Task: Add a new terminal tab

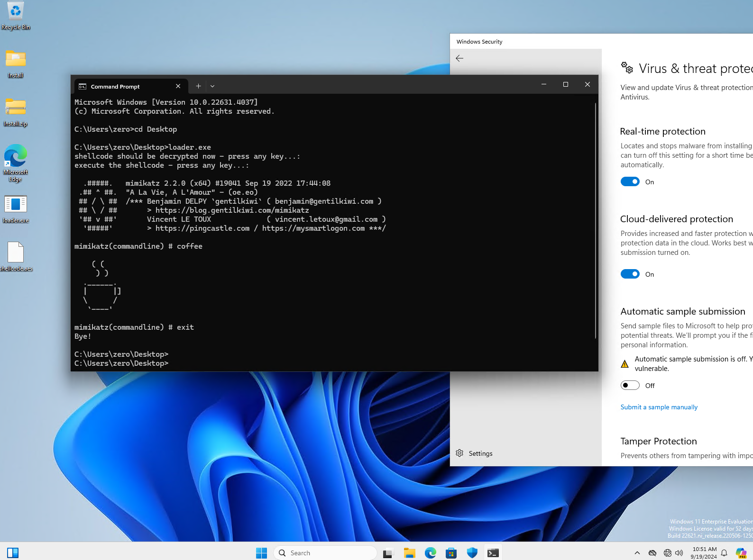Action: click(x=198, y=86)
